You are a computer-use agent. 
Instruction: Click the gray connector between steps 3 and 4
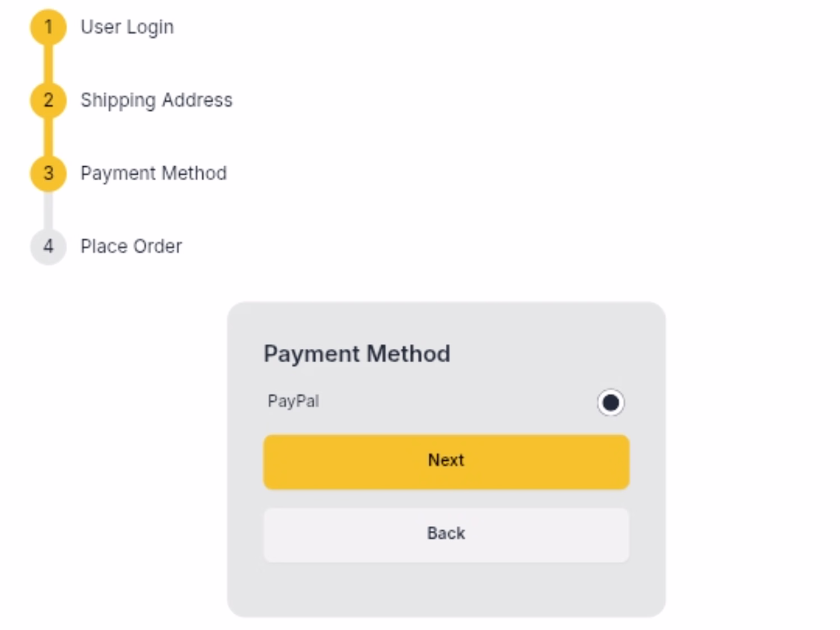point(48,210)
